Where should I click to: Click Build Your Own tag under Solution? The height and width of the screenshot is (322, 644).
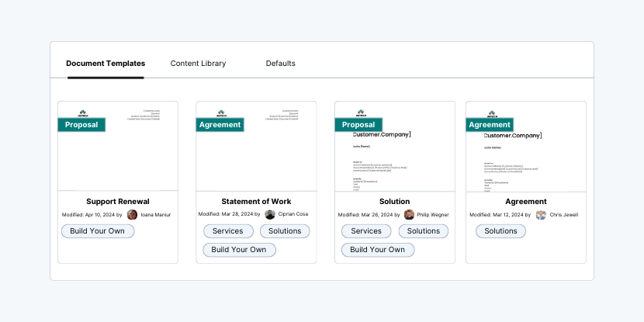point(378,250)
